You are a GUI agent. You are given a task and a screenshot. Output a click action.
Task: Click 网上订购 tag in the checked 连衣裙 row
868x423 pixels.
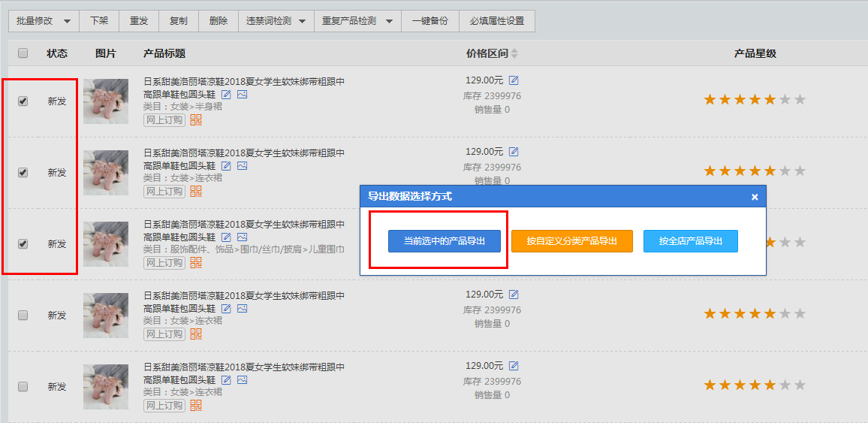[x=164, y=191]
